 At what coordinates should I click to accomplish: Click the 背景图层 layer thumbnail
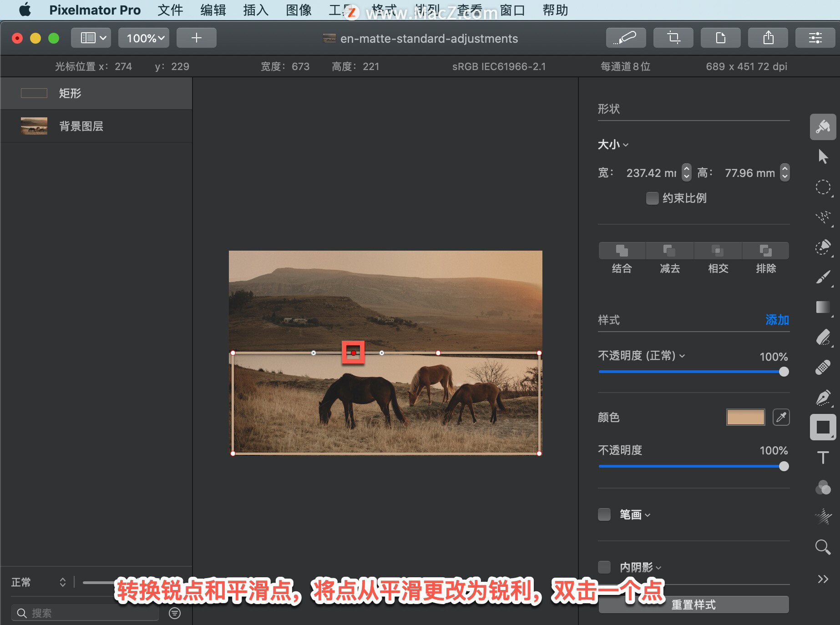click(34, 126)
